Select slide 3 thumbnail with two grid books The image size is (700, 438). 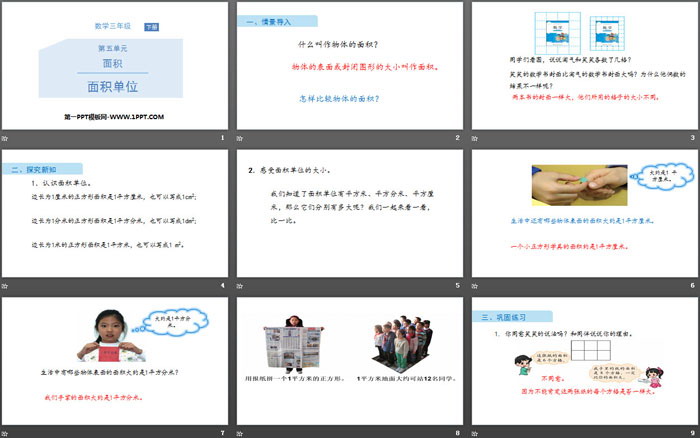585,66
